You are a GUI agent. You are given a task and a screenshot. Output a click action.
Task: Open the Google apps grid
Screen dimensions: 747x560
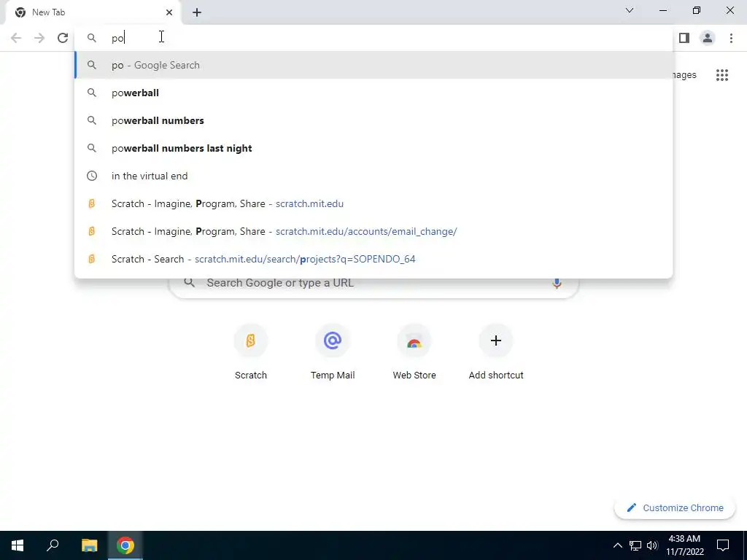[x=722, y=75]
